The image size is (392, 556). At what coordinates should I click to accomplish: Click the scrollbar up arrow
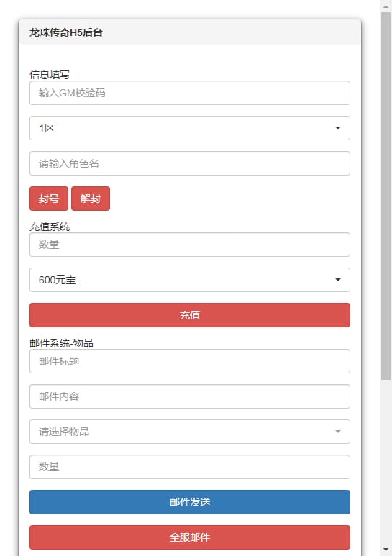click(x=386, y=6)
